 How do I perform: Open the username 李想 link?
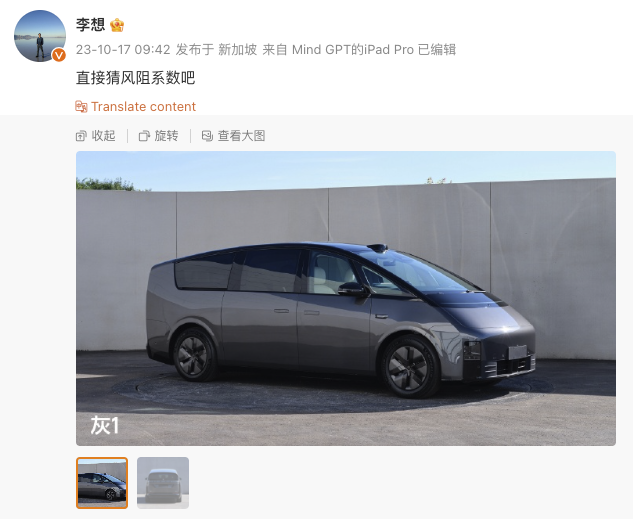coord(90,25)
